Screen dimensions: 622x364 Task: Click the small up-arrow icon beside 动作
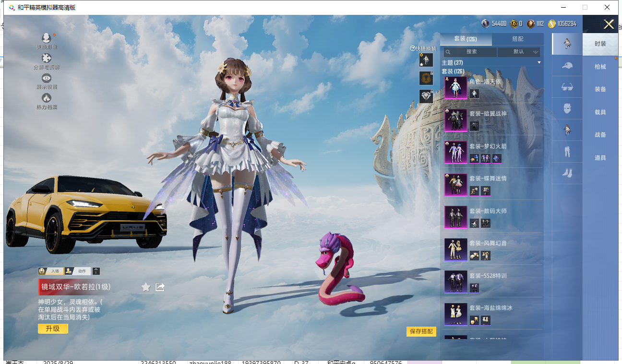pos(96,271)
